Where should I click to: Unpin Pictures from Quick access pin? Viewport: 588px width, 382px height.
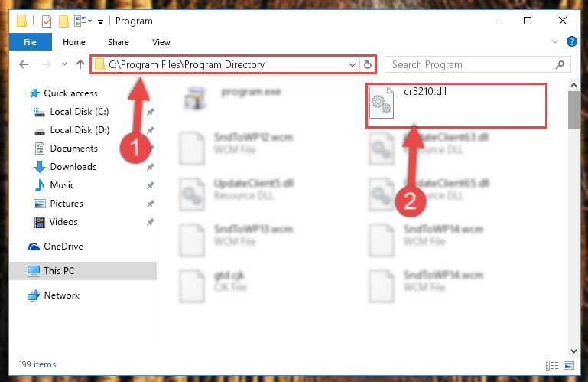click(151, 204)
